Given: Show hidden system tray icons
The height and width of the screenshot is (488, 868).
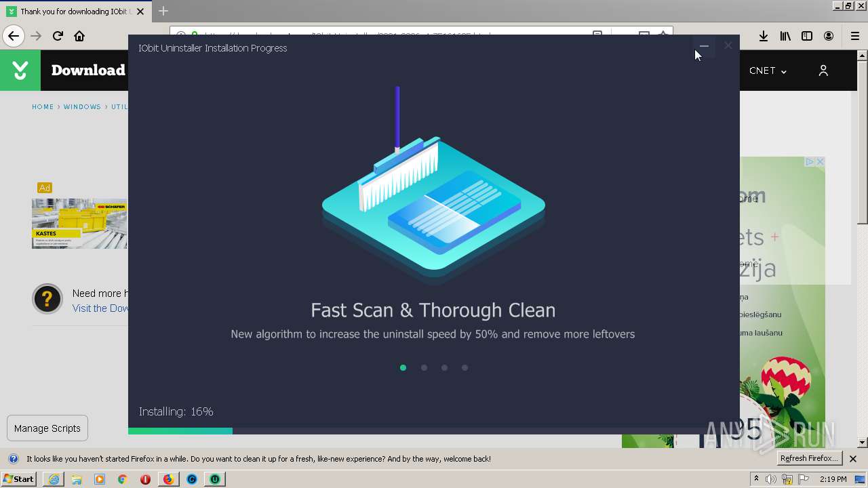Looking at the screenshot, I should 757,479.
